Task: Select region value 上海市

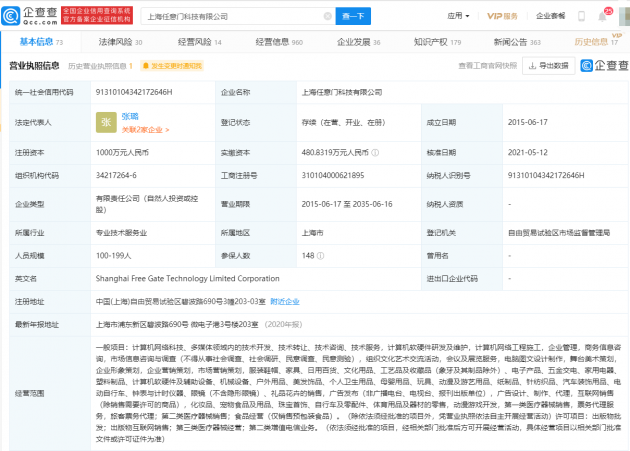Action: (x=313, y=233)
